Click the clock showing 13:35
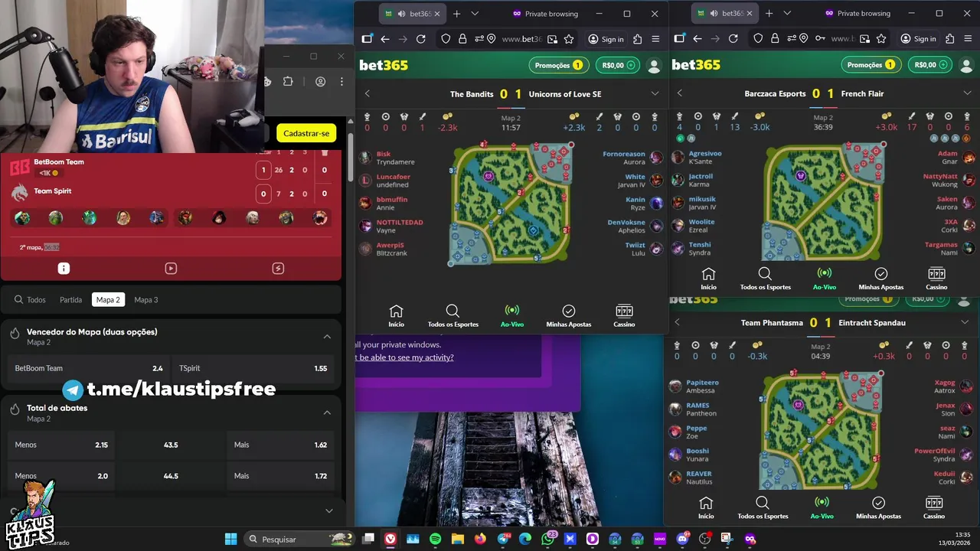The width and height of the screenshot is (980, 551). pos(963,534)
